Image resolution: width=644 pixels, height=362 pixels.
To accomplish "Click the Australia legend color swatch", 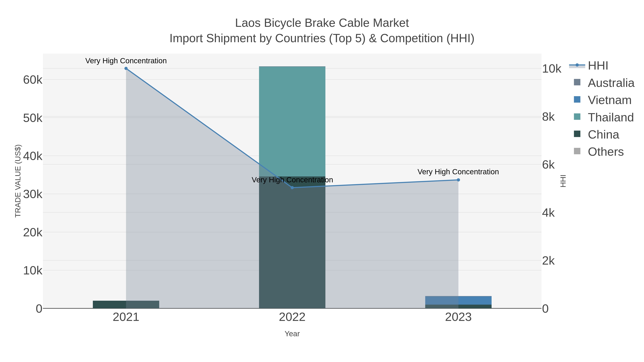I will [x=577, y=82].
